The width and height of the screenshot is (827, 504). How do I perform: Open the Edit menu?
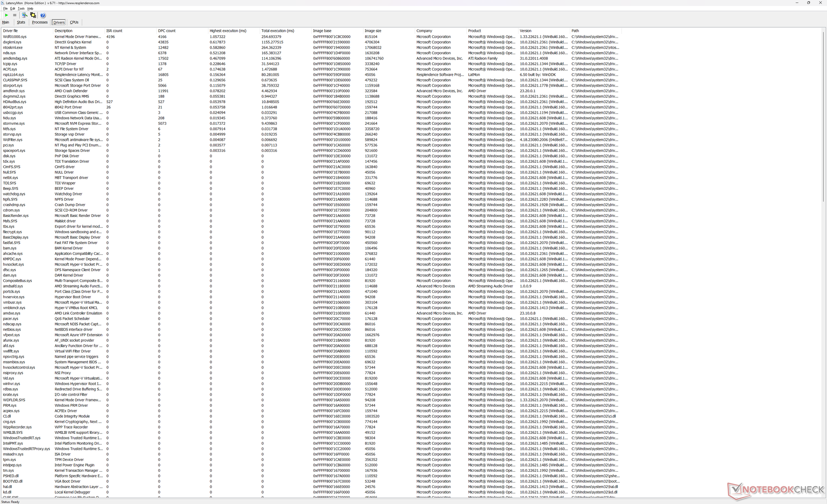[12, 9]
